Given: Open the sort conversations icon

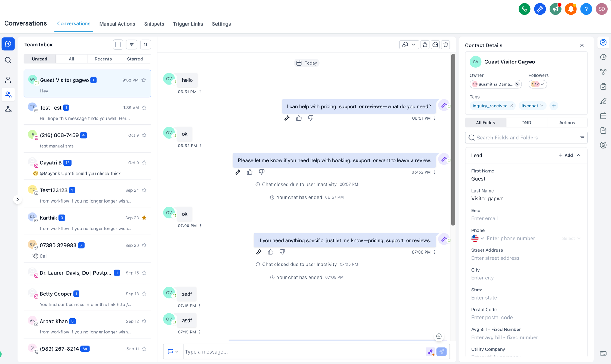Looking at the screenshot, I should pyautogui.click(x=145, y=45).
